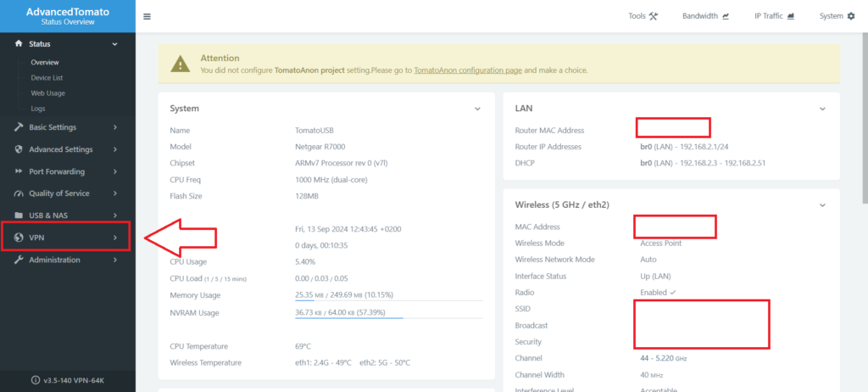Viewport: 868px width, 392px height.
Task: Collapse the LAN panel chevron
Action: tap(821, 109)
